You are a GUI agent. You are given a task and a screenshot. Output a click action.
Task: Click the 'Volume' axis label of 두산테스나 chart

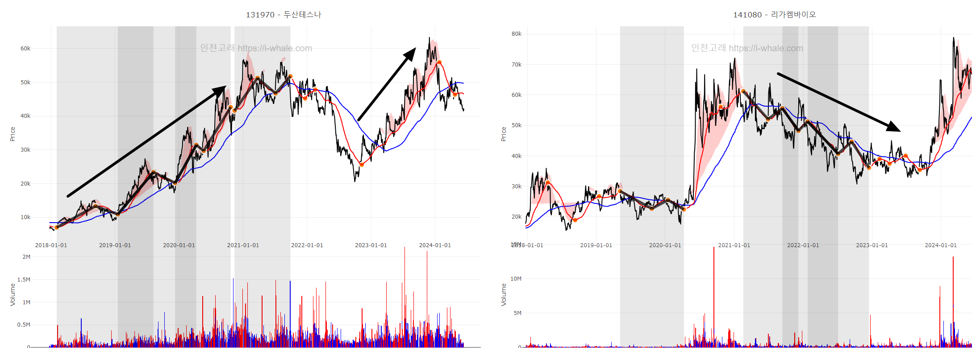pos(13,295)
